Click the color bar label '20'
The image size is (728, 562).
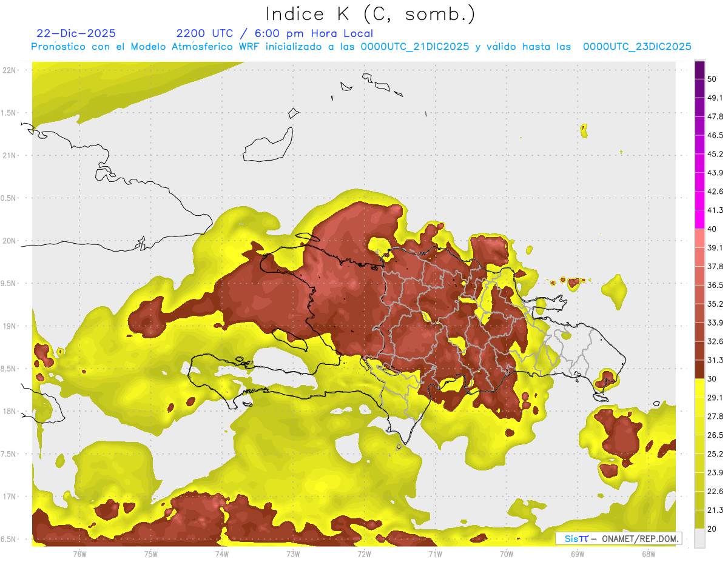[x=712, y=528]
